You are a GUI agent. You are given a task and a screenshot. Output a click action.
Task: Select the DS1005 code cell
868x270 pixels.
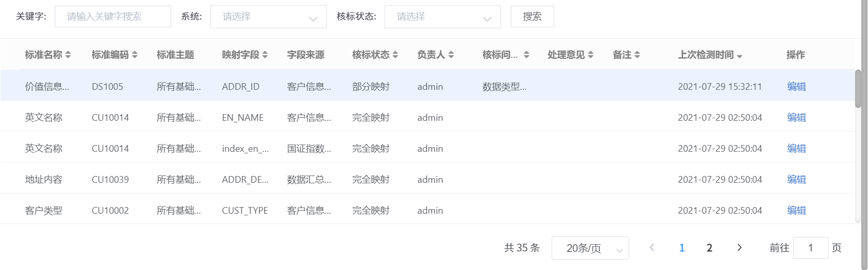[108, 87]
